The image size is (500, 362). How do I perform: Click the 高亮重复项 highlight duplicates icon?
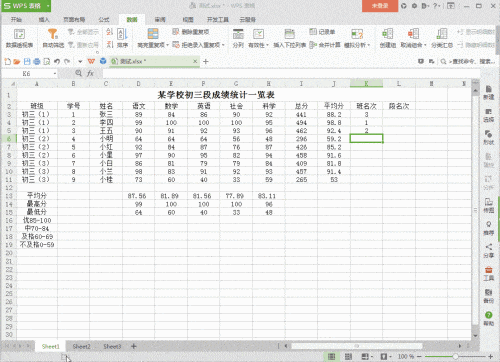click(153, 34)
